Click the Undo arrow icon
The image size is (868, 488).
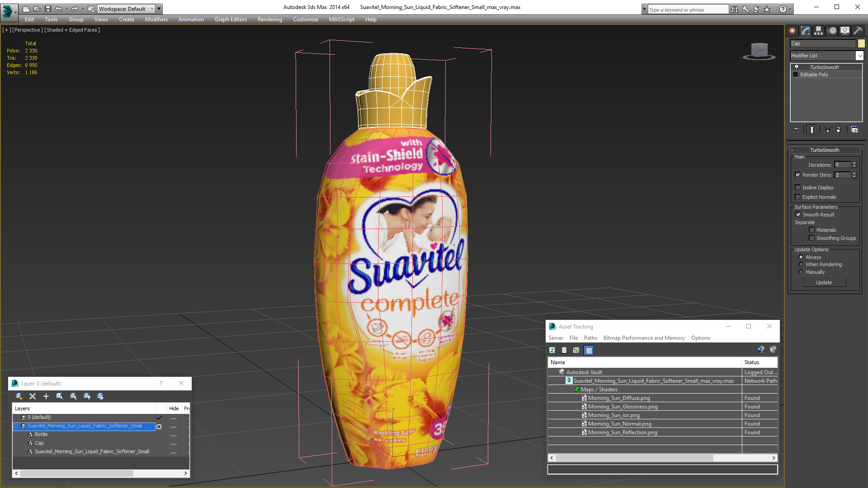(x=58, y=9)
